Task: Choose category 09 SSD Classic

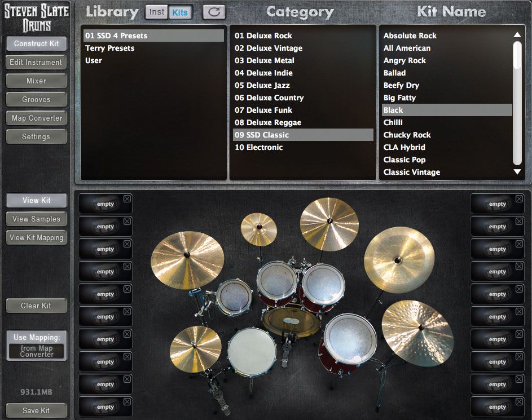Action: [x=304, y=135]
